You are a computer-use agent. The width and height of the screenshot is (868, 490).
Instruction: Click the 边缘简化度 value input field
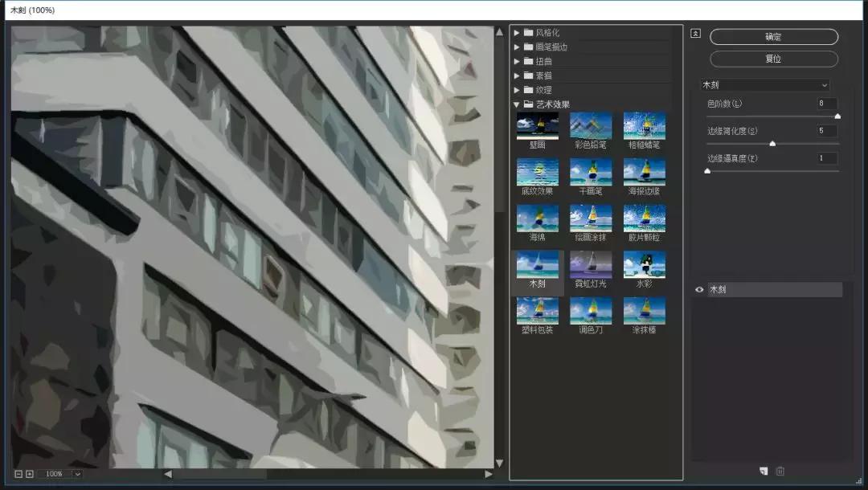click(x=825, y=130)
